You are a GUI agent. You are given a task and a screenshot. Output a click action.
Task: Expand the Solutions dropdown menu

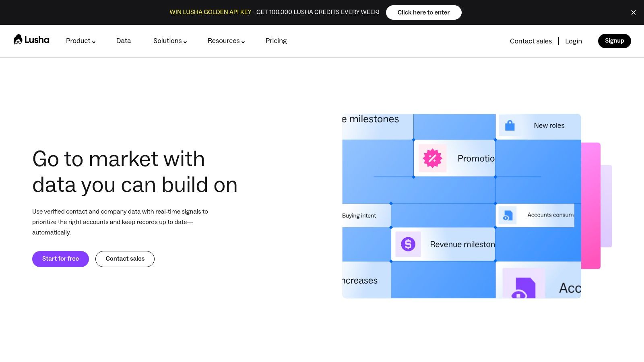[x=170, y=41]
